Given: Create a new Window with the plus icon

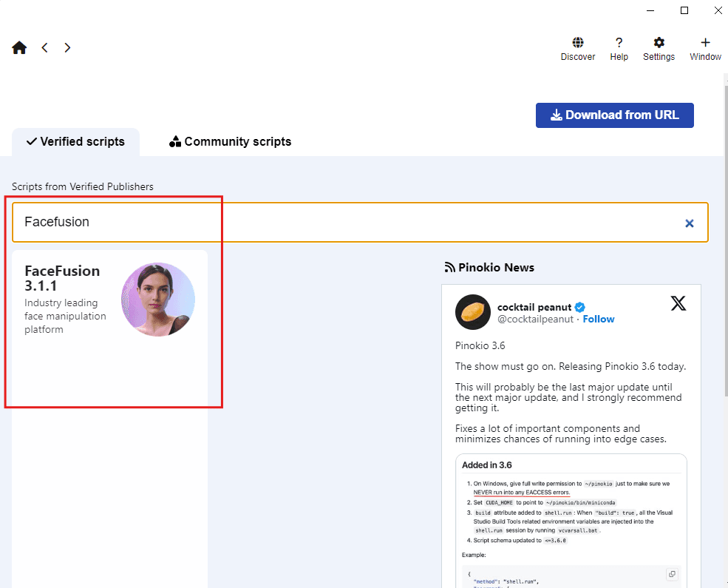Looking at the screenshot, I should (x=705, y=43).
